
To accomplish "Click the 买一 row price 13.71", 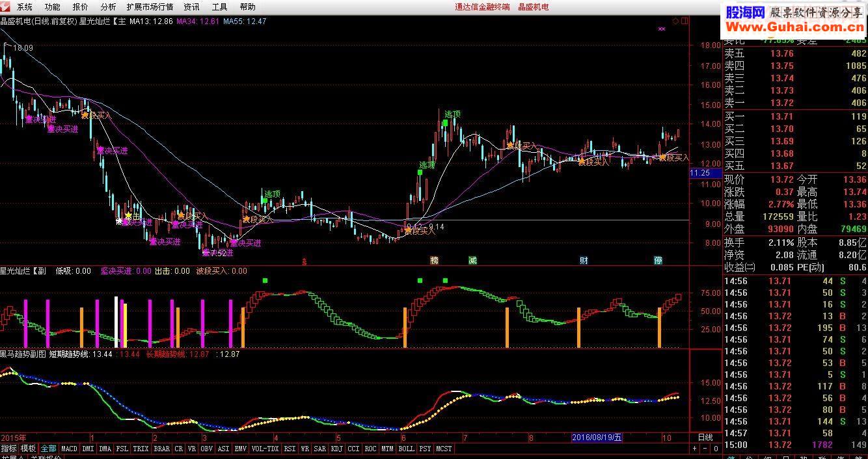I will pos(782,116).
